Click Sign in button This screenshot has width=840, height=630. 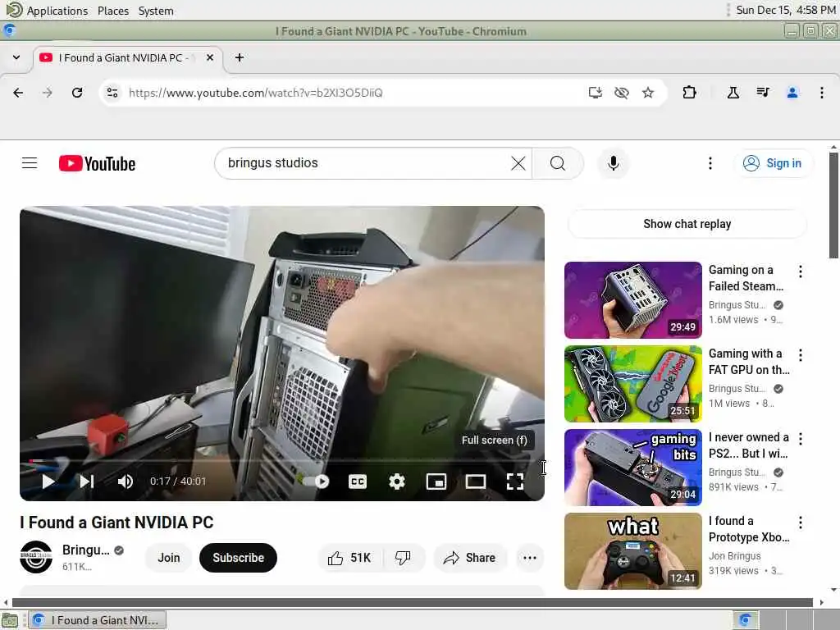point(772,163)
